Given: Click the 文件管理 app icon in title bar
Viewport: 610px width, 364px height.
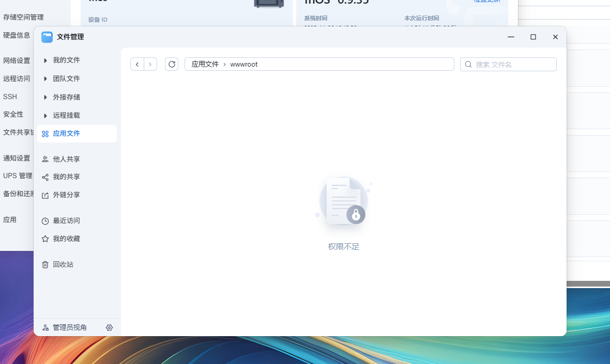Looking at the screenshot, I should [47, 37].
